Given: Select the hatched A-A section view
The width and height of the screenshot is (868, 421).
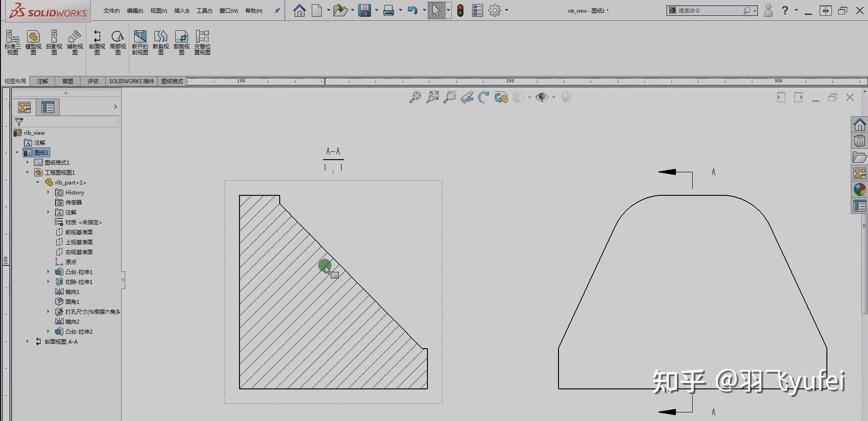Looking at the screenshot, I should pyautogui.click(x=333, y=292).
